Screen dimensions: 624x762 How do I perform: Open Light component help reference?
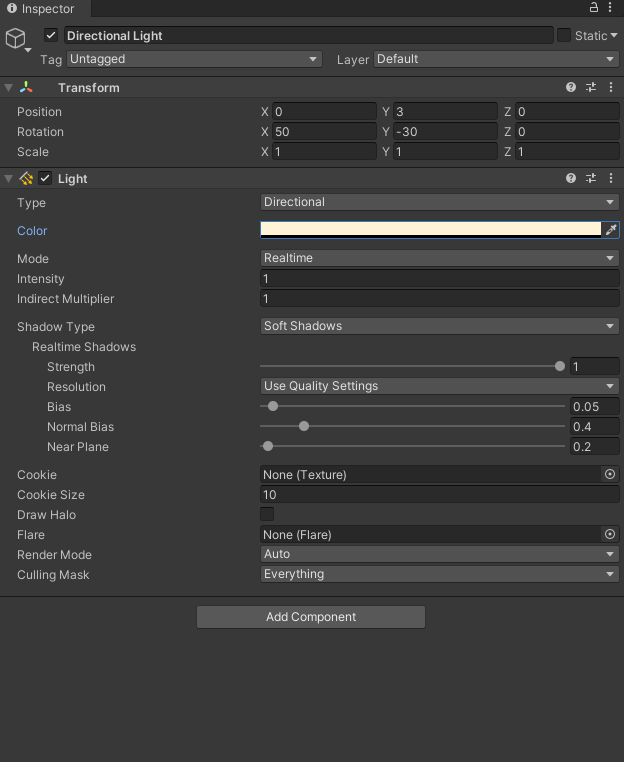click(x=571, y=178)
